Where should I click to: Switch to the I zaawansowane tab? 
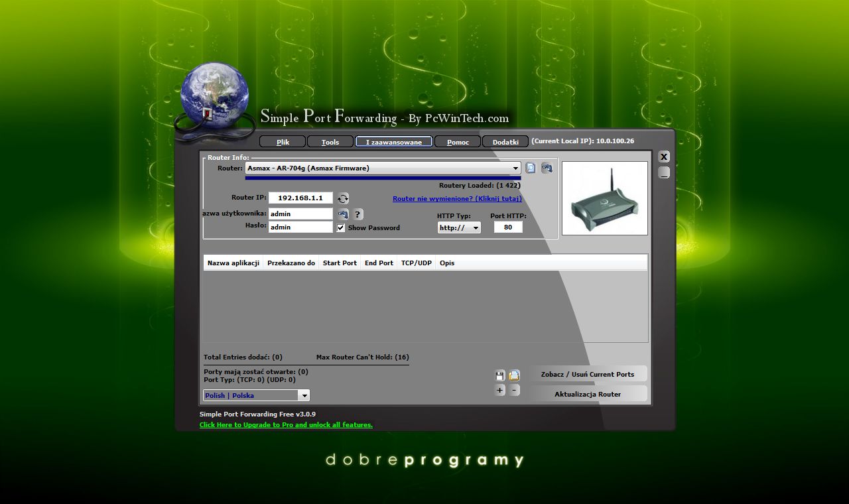point(393,141)
